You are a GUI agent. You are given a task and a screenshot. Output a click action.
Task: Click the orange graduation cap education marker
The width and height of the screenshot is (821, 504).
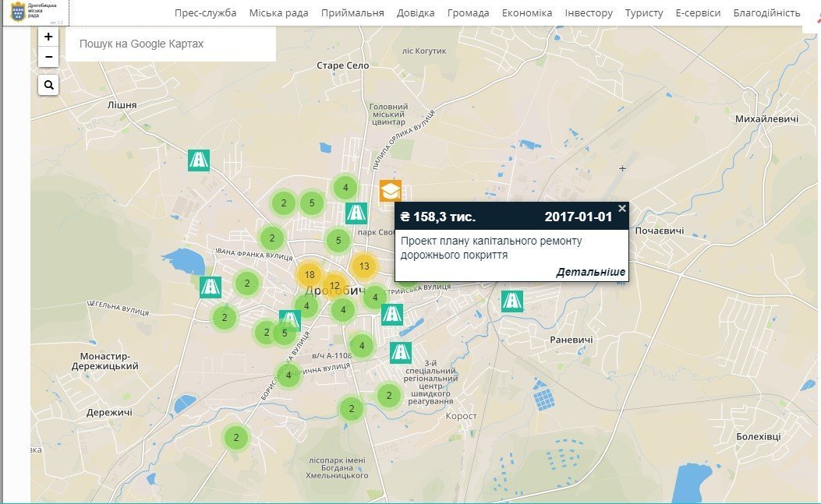(391, 191)
